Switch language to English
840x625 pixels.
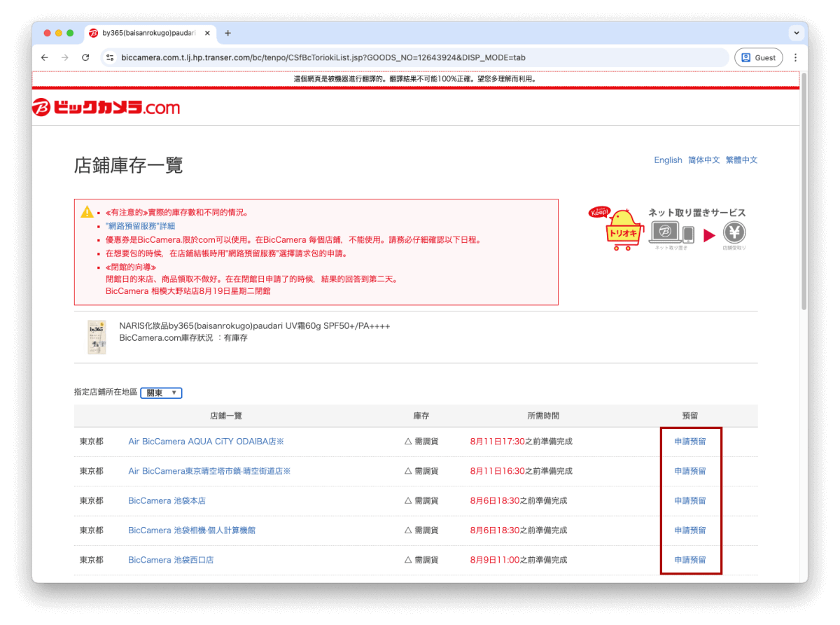[x=668, y=160]
